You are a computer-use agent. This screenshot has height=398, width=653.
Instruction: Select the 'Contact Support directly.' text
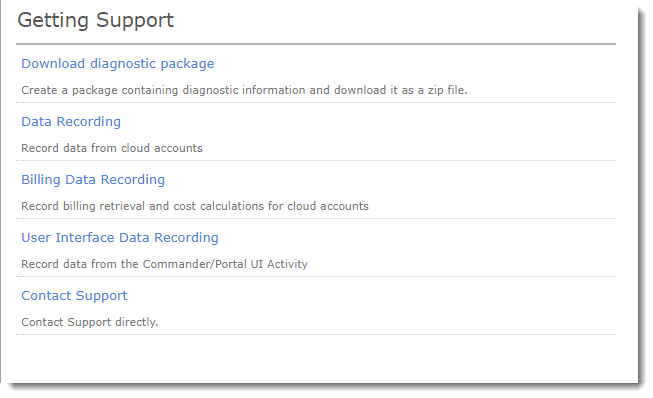pyautogui.click(x=90, y=322)
